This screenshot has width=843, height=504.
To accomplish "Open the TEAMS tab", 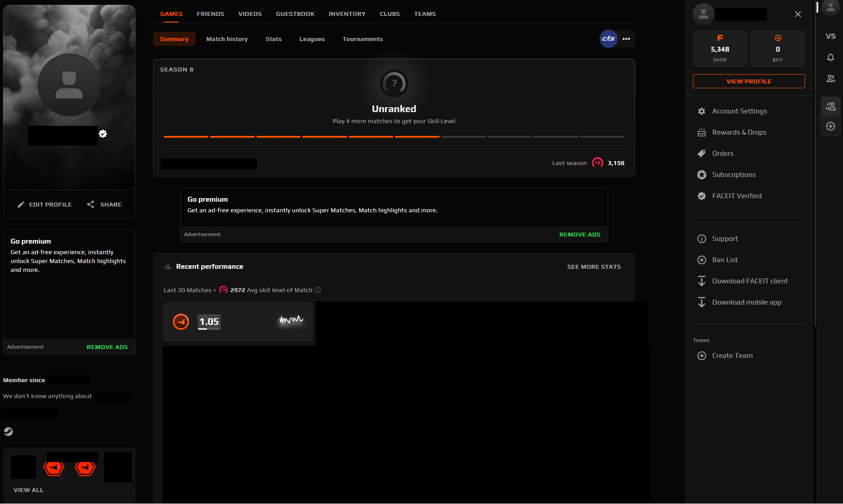I will click(425, 14).
